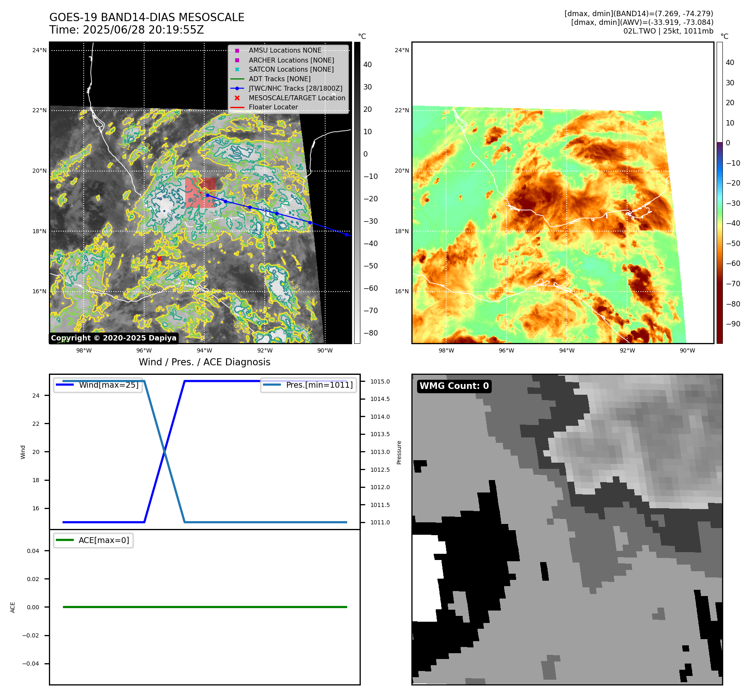The image size is (751, 700).
Task: Click the AWV dmax dmin values text
Action: coord(642,22)
